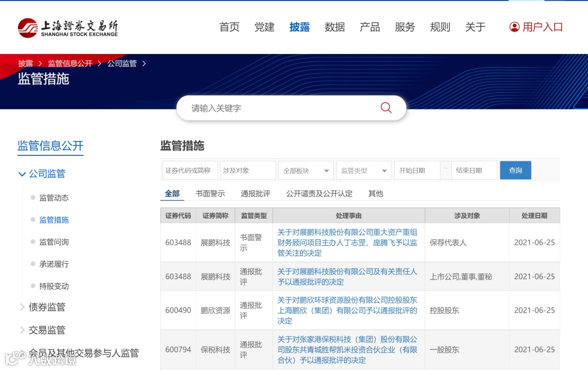588x370 pixels.
Task: Click the 证券简称 column header
Action: click(215, 216)
